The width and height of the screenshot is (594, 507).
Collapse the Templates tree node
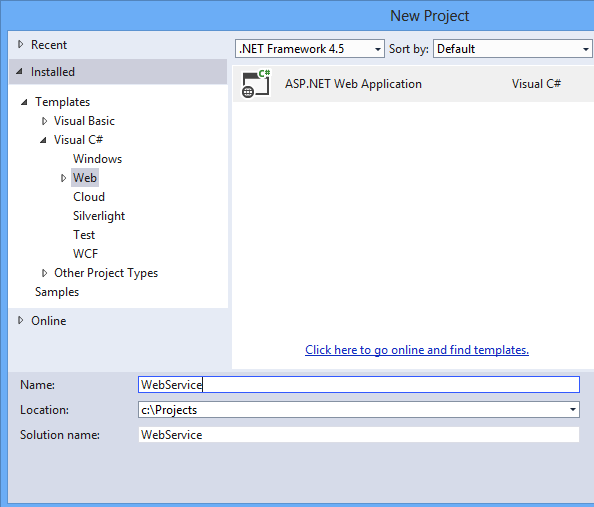(x=24, y=102)
